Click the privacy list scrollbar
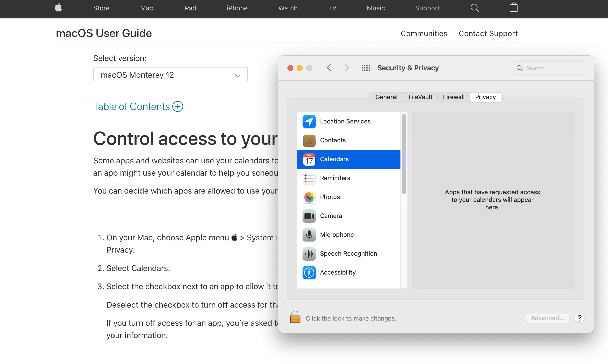This screenshot has height=364, width=608. click(x=404, y=154)
